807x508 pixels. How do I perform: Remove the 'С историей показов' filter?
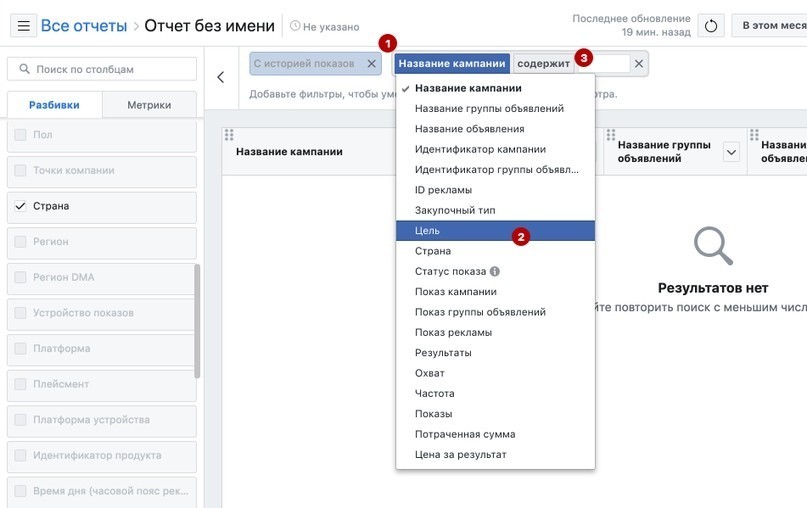(372, 64)
